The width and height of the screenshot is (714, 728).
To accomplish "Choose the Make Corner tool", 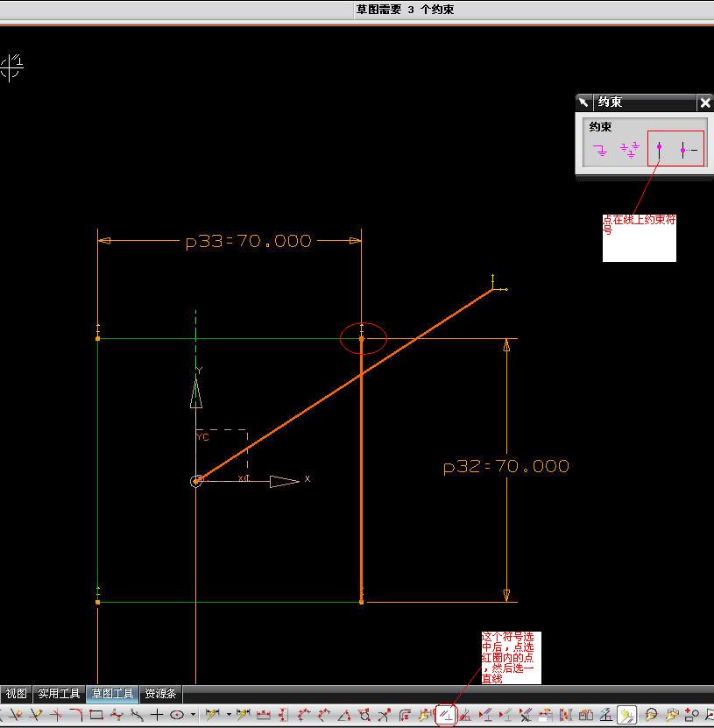I will click(x=56, y=715).
